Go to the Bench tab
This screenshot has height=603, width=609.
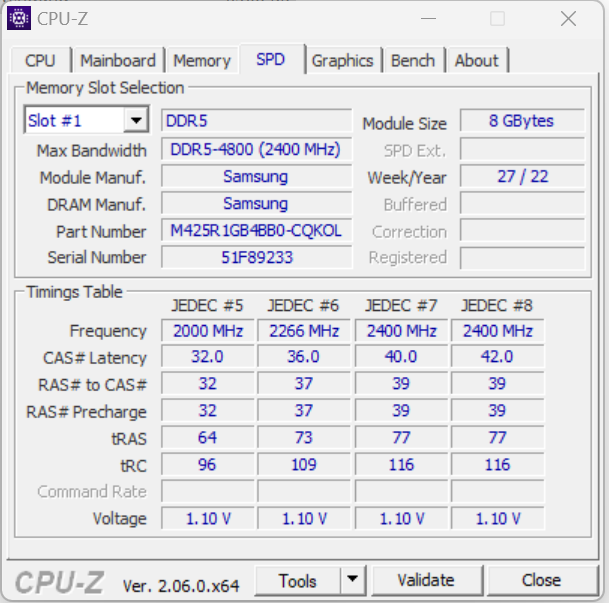coord(413,60)
